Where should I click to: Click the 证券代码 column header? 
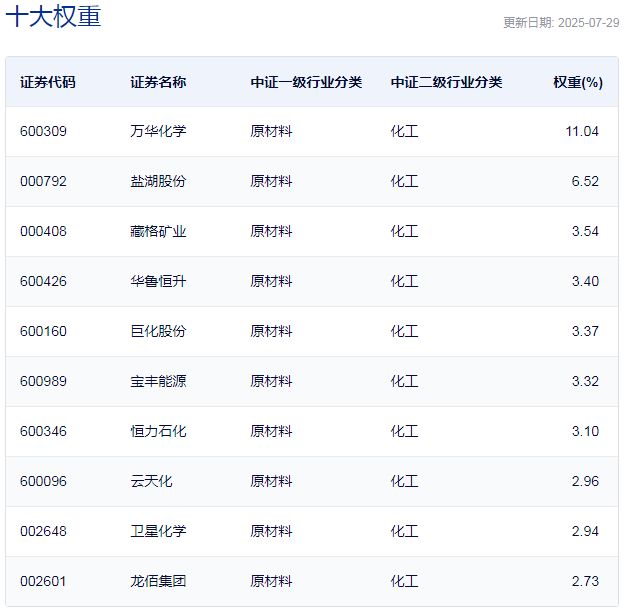click(47, 82)
